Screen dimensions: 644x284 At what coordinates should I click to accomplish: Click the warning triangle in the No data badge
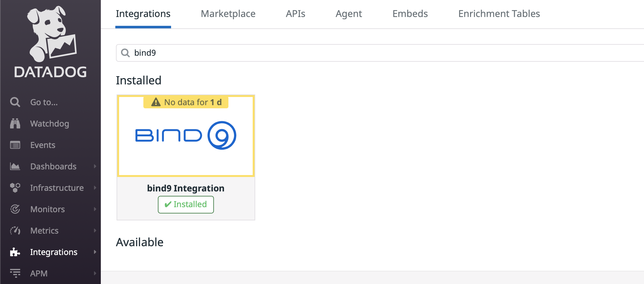tap(156, 102)
